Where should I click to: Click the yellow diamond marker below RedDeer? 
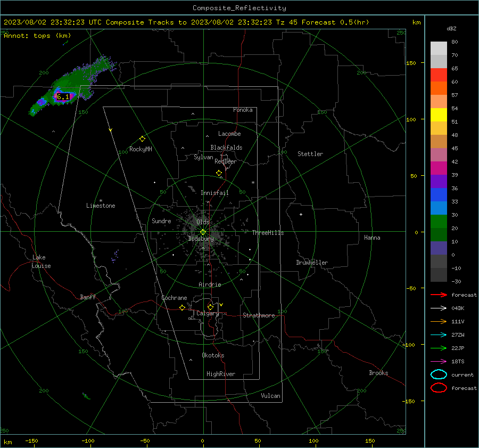[219, 173]
